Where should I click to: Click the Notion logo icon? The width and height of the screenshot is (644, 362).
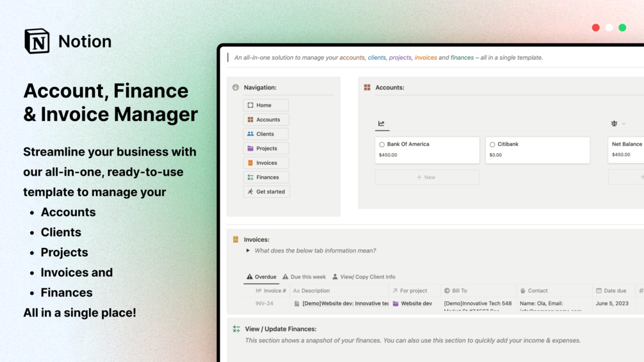[37, 41]
